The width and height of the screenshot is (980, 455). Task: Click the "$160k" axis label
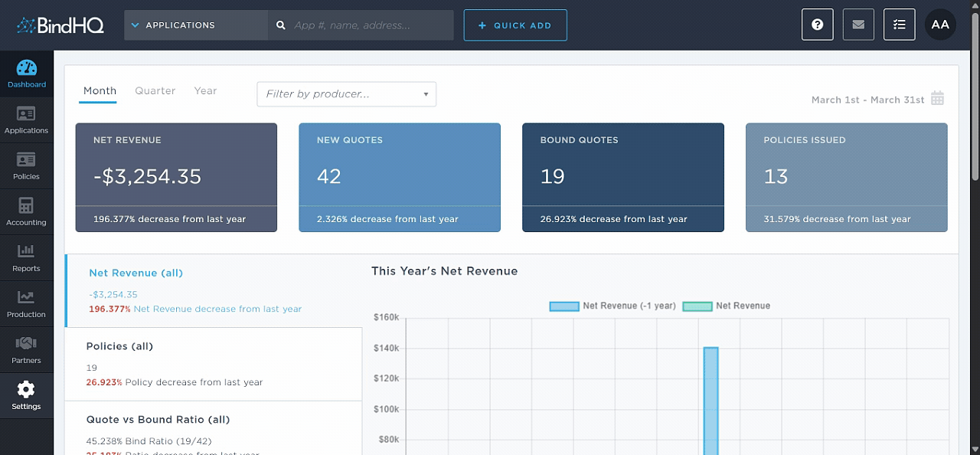pyautogui.click(x=387, y=317)
